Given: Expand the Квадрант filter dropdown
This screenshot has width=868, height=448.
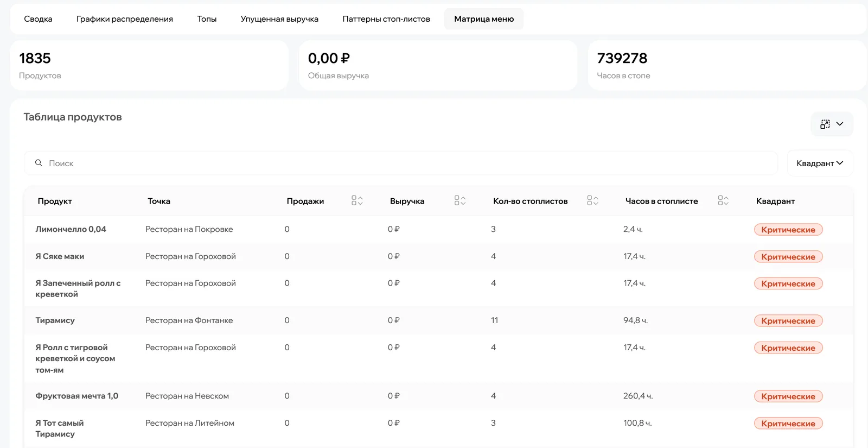Looking at the screenshot, I should (x=820, y=163).
